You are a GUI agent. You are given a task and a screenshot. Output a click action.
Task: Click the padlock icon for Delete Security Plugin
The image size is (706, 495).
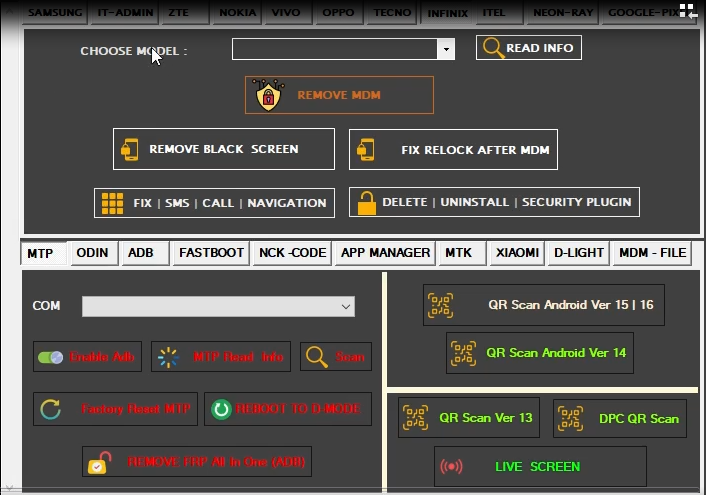(366, 202)
